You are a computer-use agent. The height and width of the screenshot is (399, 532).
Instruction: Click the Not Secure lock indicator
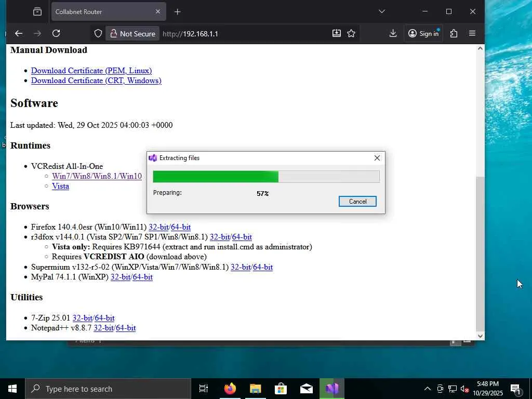[x=132, y=34]
